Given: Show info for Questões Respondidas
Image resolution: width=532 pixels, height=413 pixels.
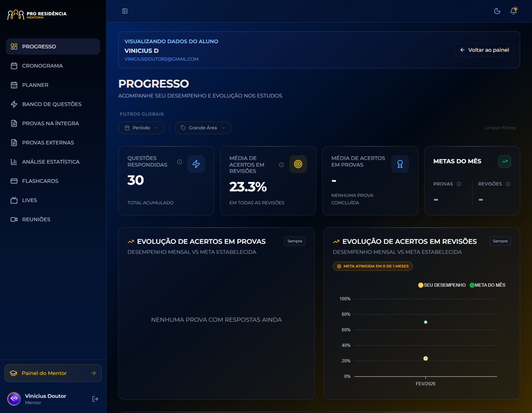Looking at the screenshot, I should click(x=180, y=162).
